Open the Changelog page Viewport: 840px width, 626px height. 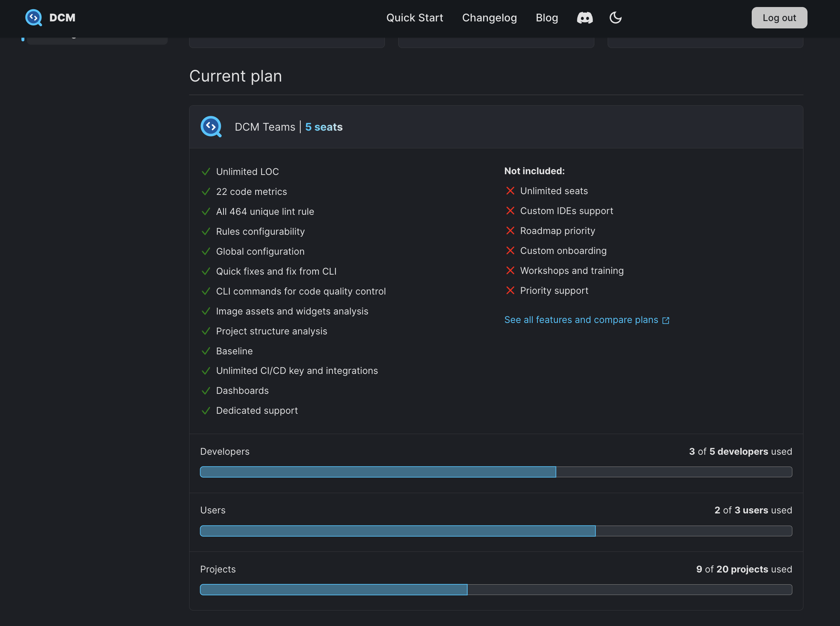coord(489,17)
